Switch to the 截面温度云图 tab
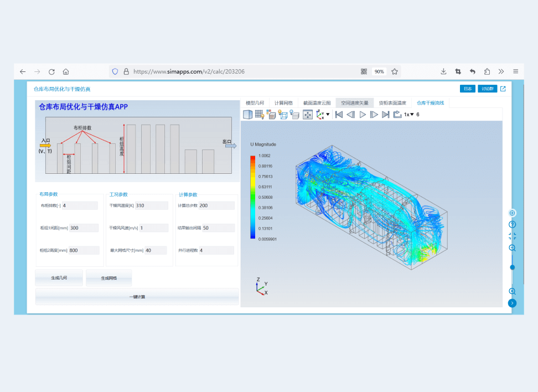538x392 pixels. [317, 103]
